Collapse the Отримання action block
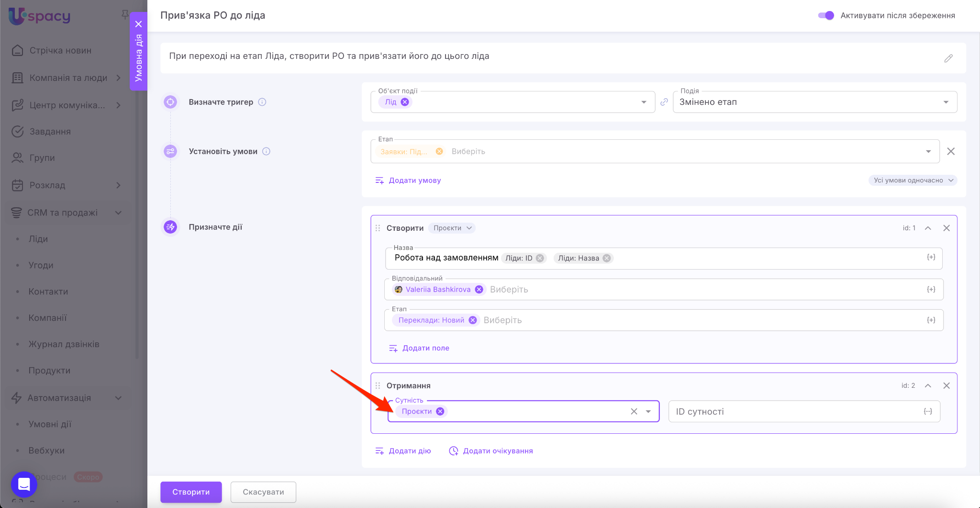The width and height of the screenshot is (980, 508). point(928,385)
